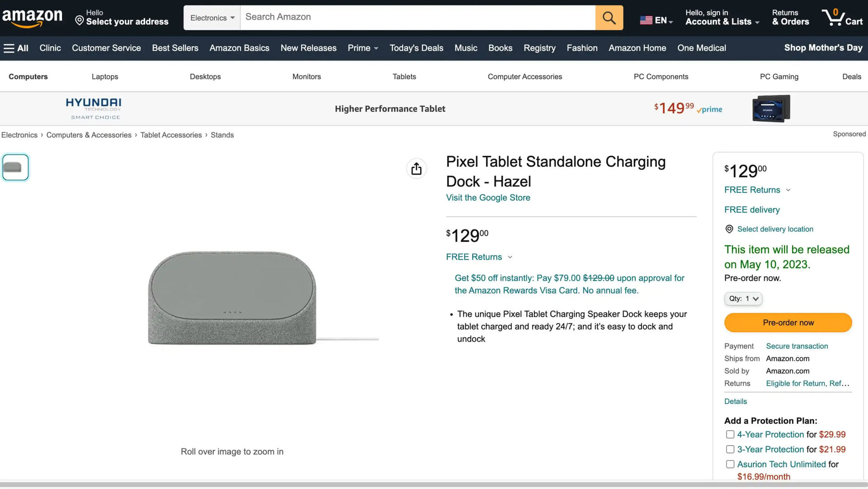This screenshot has width=868, height=489.
Task: Open the shopping cart icon
Action: pos(842,18)
